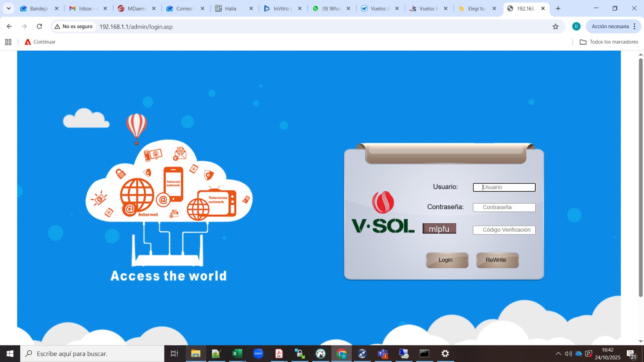Reload the page with the refresh icon
Screen dimensions: 644x362
(x=39, y=27)
